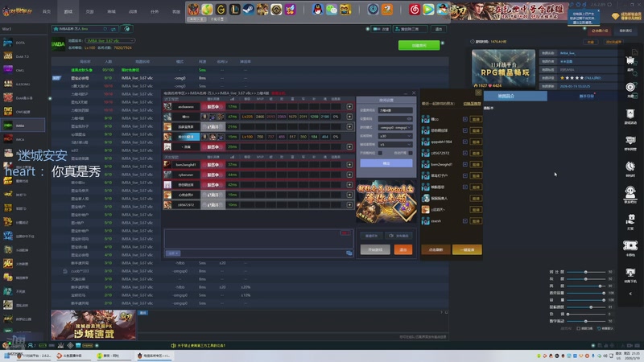Click the room name input in room settings
This screenshot has height=362, width=644.
[395, 110]
